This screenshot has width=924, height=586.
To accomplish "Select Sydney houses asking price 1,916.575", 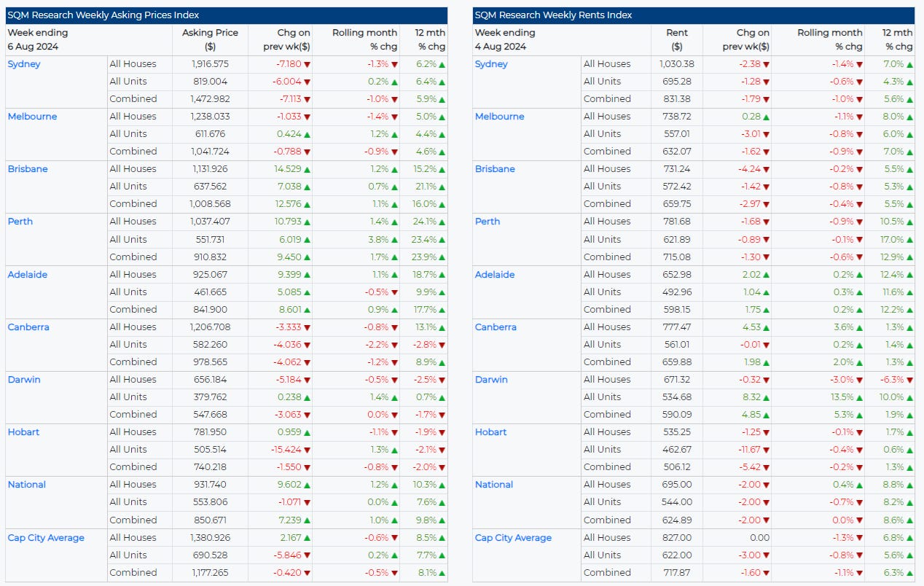I will (209, 64).
